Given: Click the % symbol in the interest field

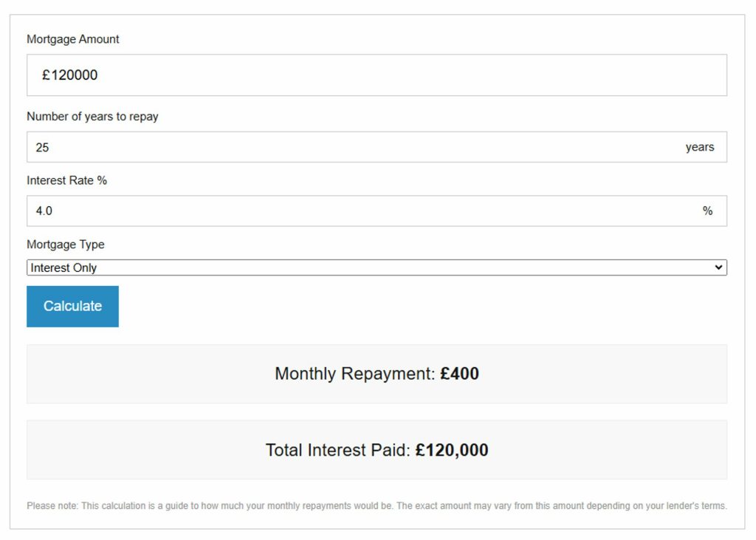Looking at the screenshot, I should click(x=707, y=211).
